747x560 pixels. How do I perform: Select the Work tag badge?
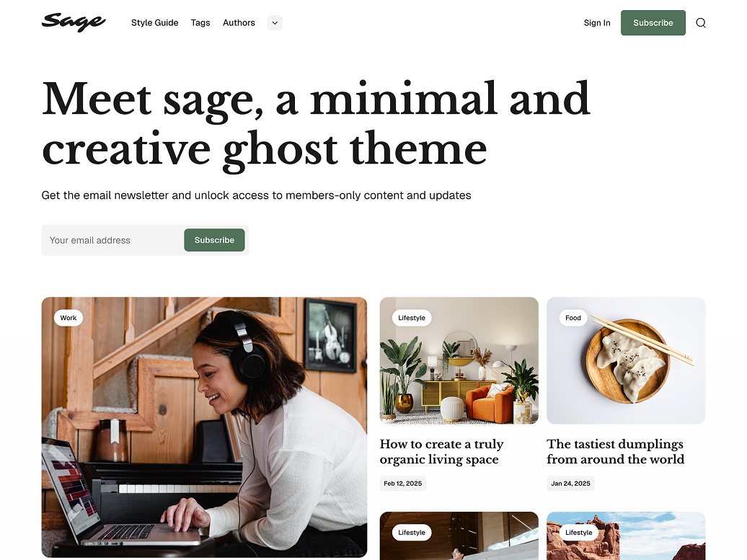coord(68,318)
